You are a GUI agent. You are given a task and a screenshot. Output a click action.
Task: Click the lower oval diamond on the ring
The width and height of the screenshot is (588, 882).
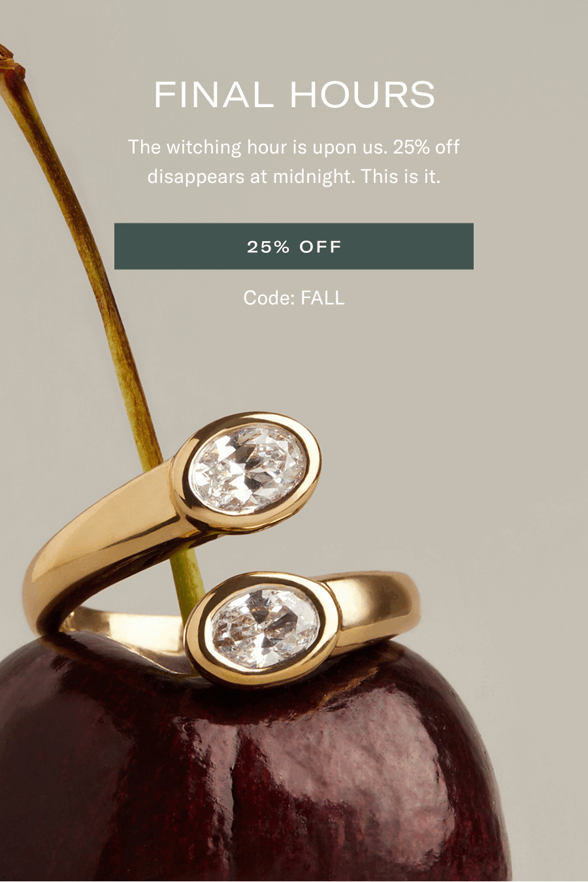[x=265, y=628]
